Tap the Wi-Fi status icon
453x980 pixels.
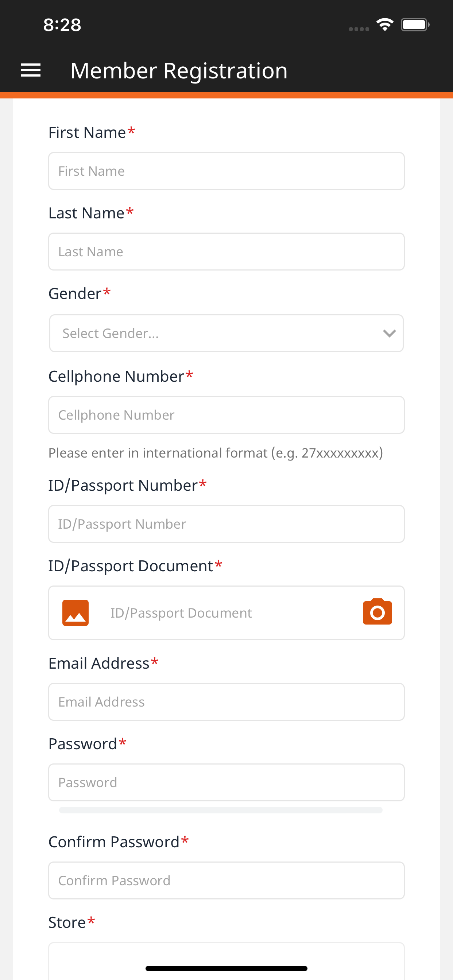coord(385,25)
